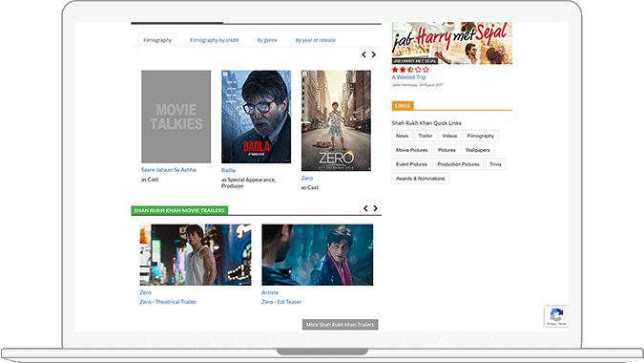Open the Event Pictures quick link
This screenshot has height=363, width=644.
(411, 164)
